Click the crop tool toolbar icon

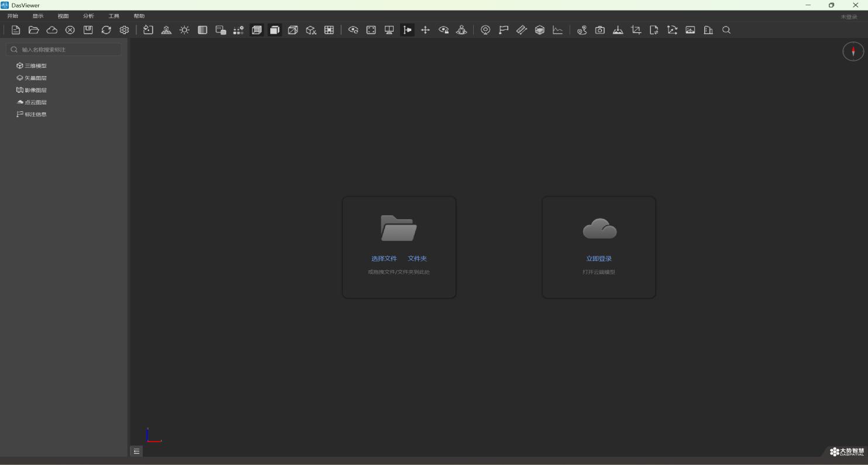point(636,30)
